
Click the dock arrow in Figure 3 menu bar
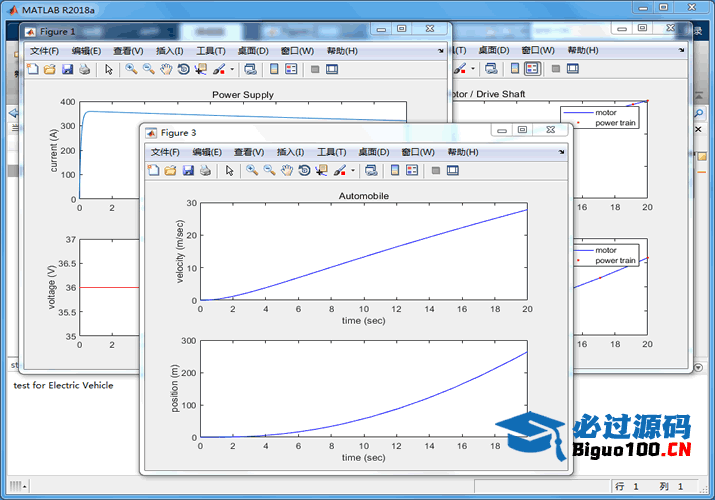click(x=561, y=152)
